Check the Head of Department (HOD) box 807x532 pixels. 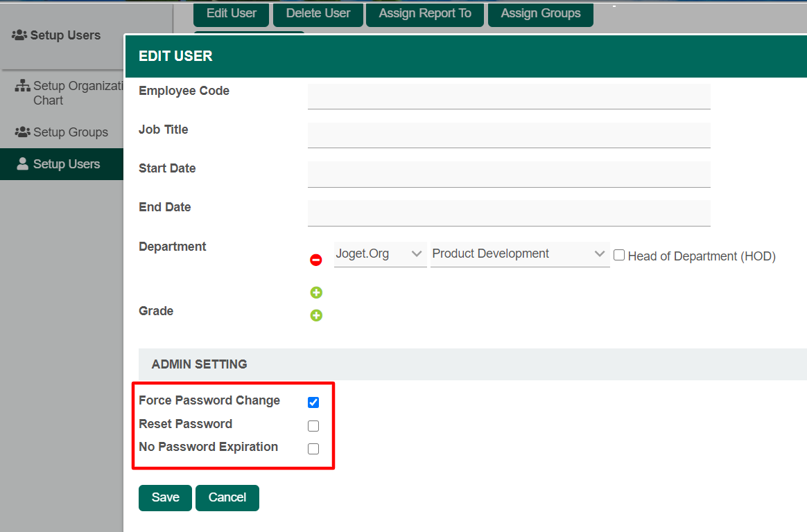(x=619, y=256)
